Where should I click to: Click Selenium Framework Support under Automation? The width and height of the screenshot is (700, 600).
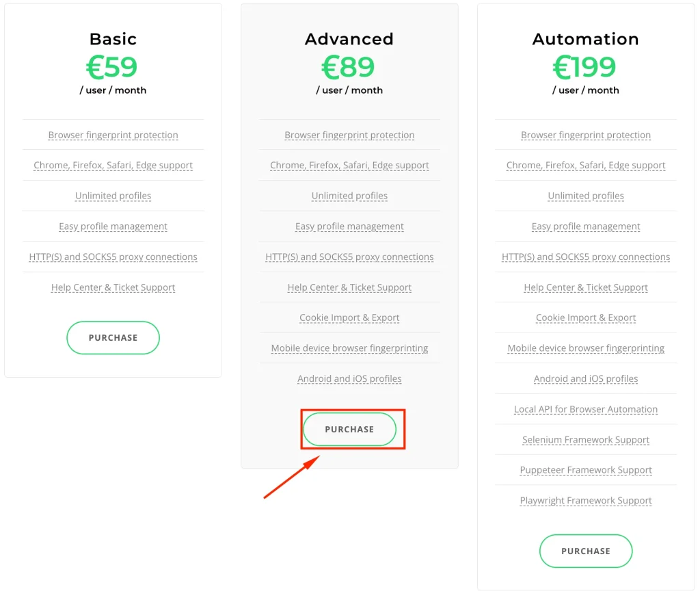coord(585,439)
